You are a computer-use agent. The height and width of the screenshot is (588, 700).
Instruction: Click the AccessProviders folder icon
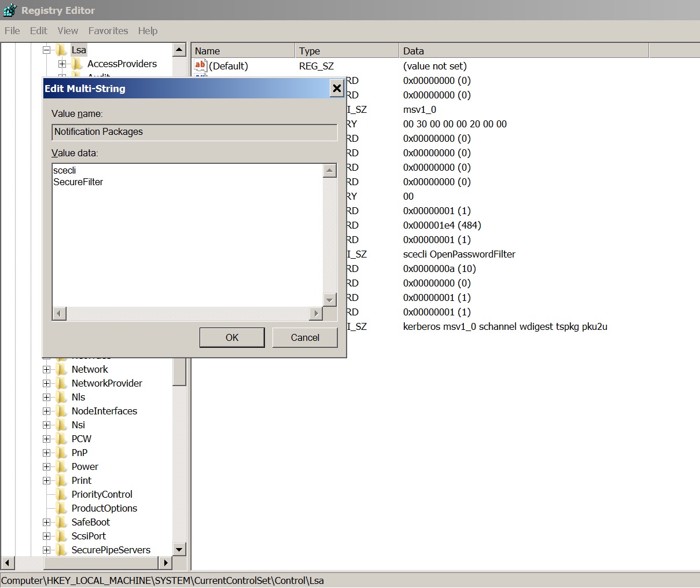pyautogui.click(x=78, y=64)
